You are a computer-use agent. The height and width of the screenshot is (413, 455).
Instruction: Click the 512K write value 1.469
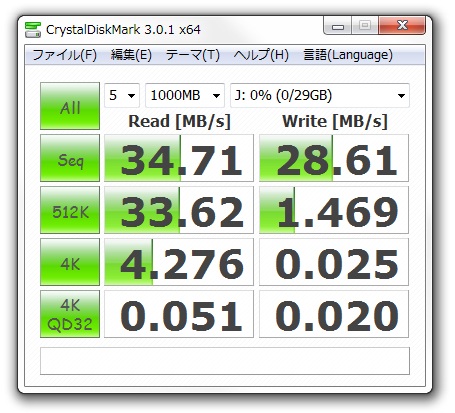click(x=334, y=210)
